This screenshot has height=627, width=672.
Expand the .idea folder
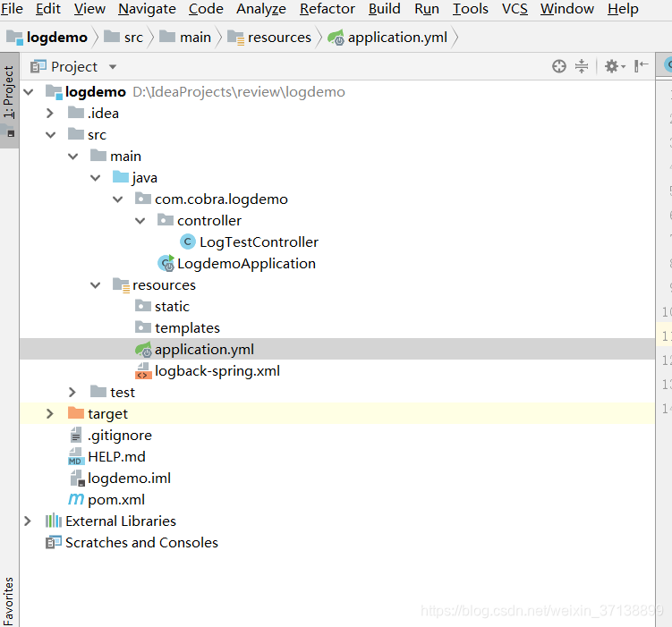[50, 113]
